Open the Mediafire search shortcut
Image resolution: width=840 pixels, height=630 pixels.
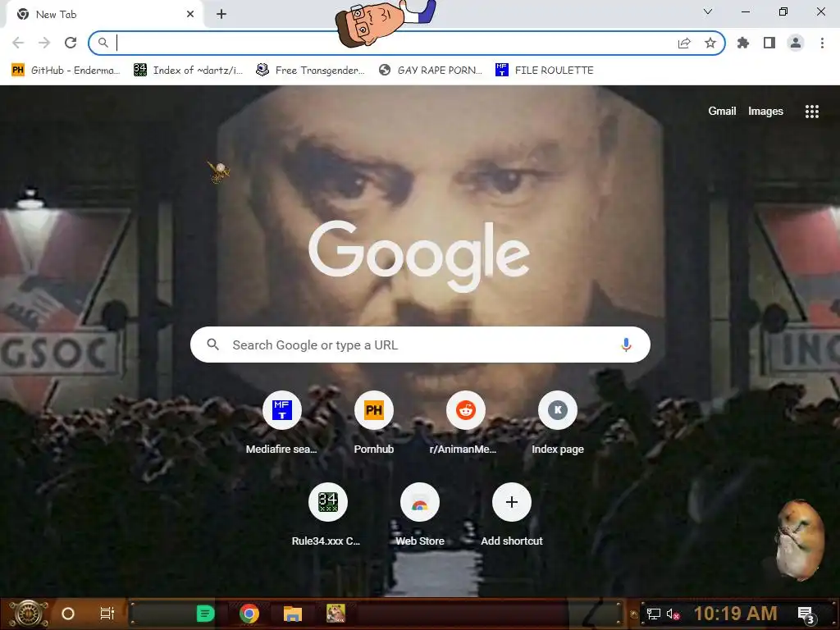[282, 423]
